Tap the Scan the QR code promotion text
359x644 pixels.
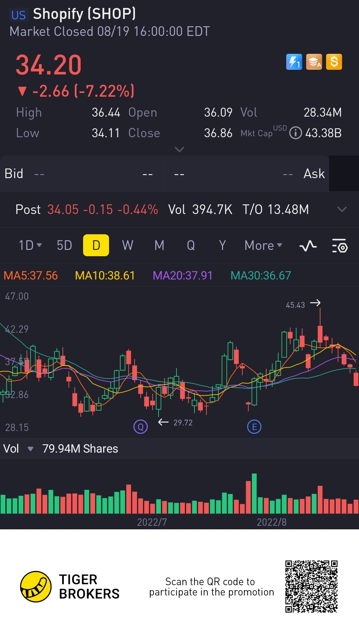coord(211,587)
